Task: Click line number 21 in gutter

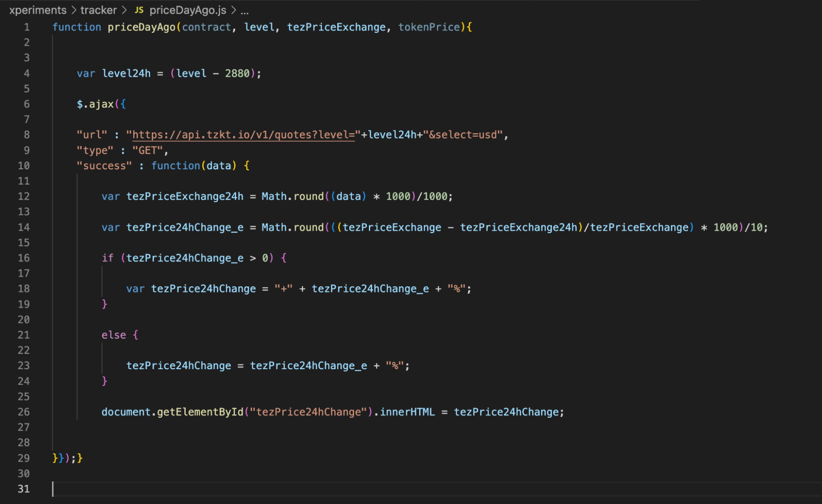Action: (24, 335)
